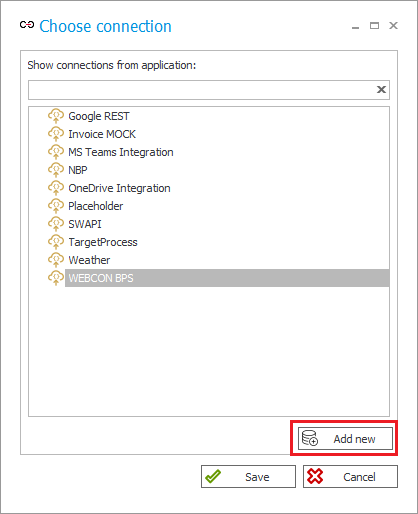
Task: Click the cloud icon next to WEBCON BPS
Action: click(x=56, y=278)
